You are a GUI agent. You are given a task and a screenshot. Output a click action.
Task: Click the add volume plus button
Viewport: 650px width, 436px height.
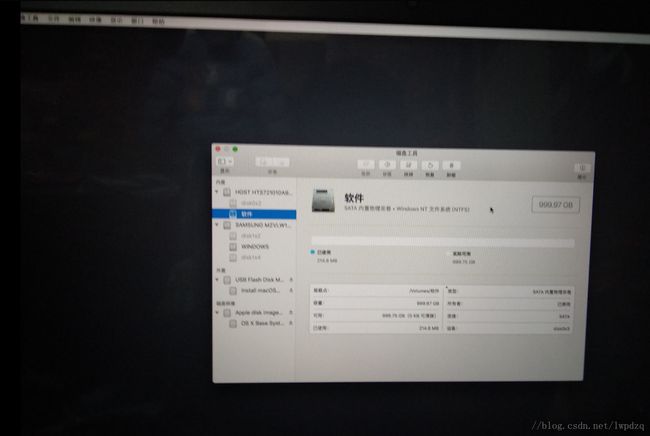[264, 162]
